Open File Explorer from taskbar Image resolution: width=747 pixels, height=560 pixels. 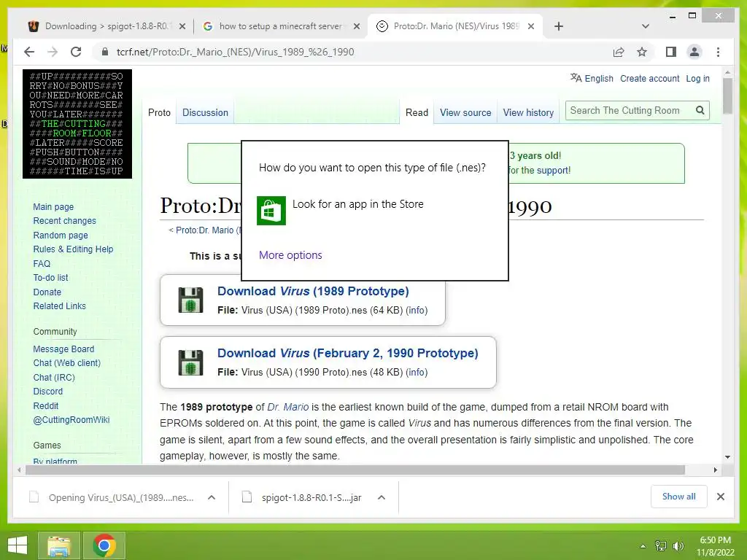59,545
